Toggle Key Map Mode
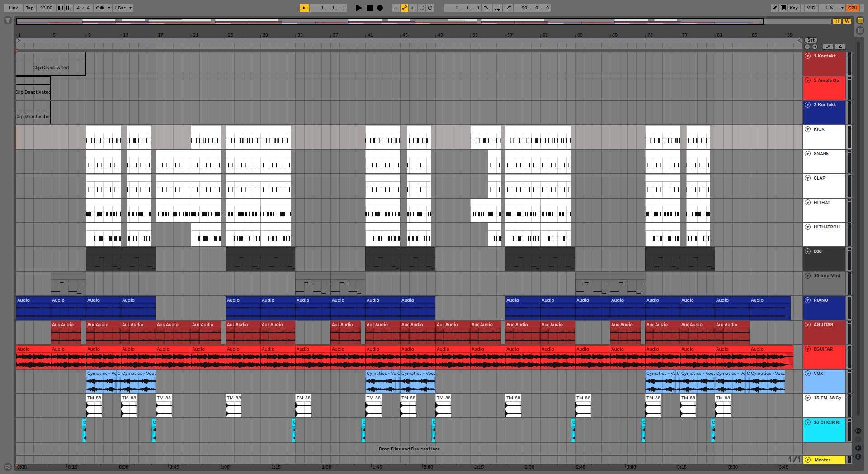Viewport: 868px width, 474px height. tap(793, 8)
